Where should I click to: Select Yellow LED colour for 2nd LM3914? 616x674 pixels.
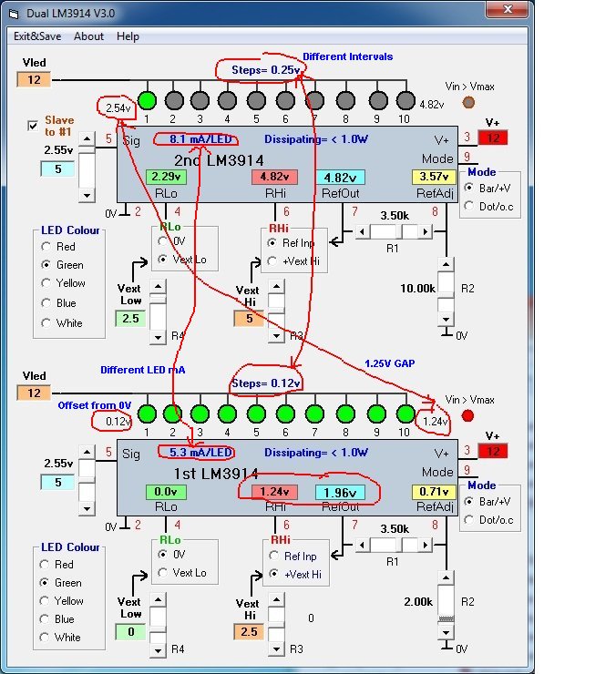click(x=46, y=283)
